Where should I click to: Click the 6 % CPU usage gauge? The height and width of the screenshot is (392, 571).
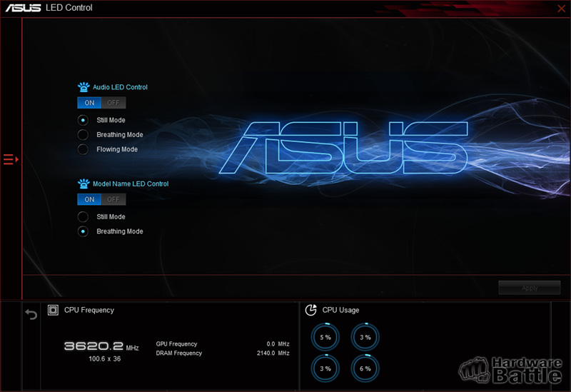point(365,368)
